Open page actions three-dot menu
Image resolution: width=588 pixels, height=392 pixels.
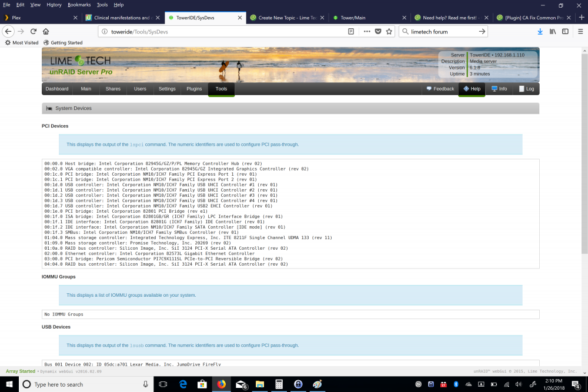(367, 32)
